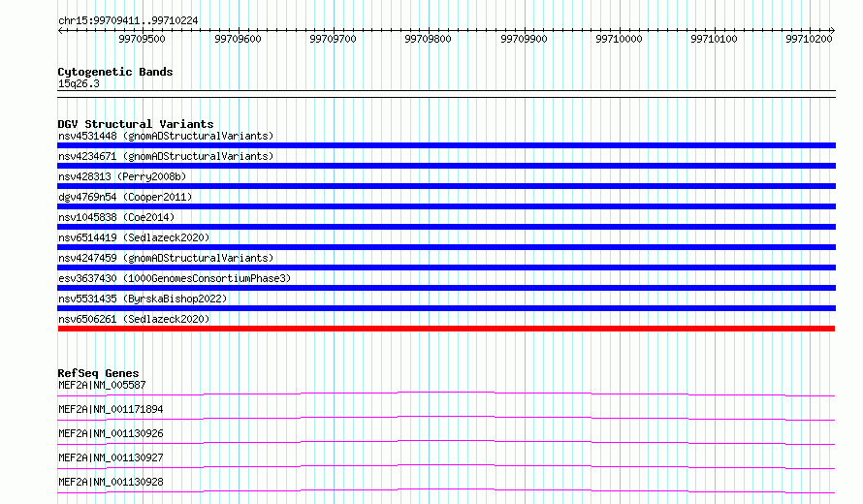Click the blue bar under nsv4234671
Viewport: 863px width, 504px height.
click(x=446, y=166)
